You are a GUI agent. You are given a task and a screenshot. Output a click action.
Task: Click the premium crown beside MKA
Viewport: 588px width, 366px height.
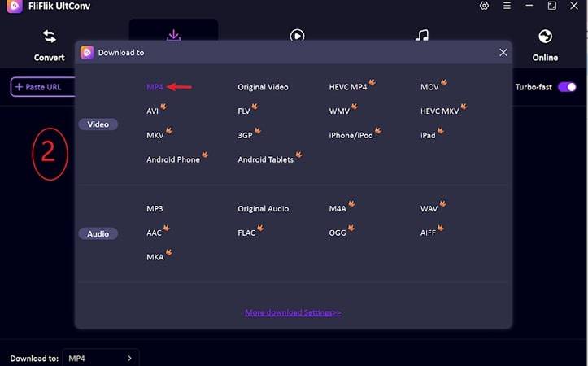(x=169, y=252)
